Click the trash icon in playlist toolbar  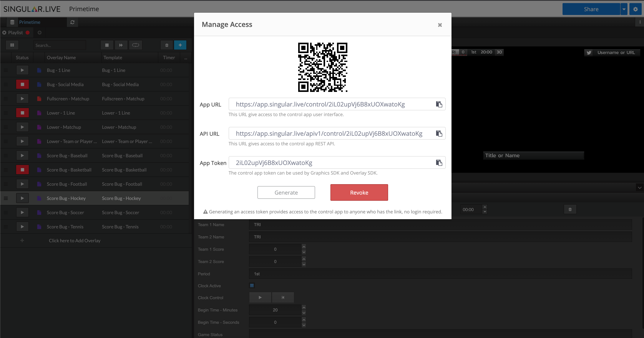(x=167, y=45)
